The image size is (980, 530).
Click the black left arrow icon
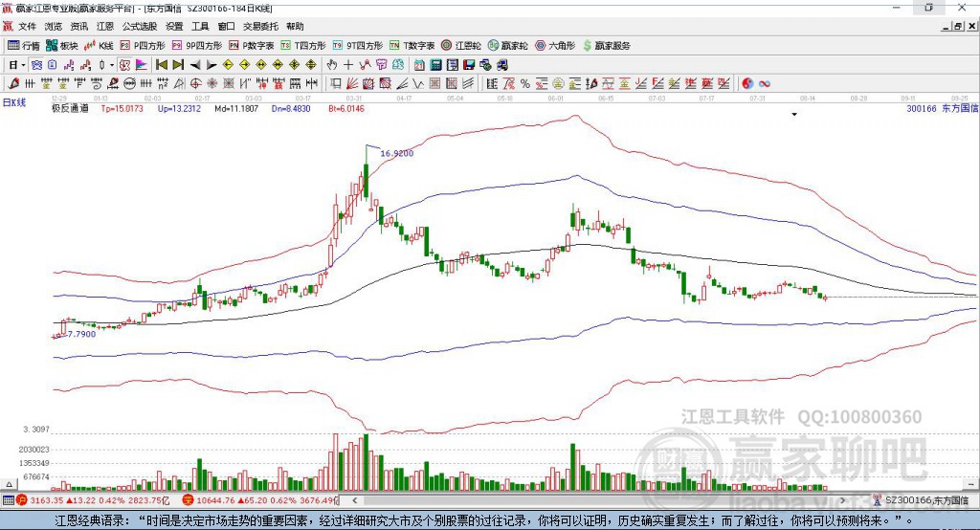[x=195, y=65]
